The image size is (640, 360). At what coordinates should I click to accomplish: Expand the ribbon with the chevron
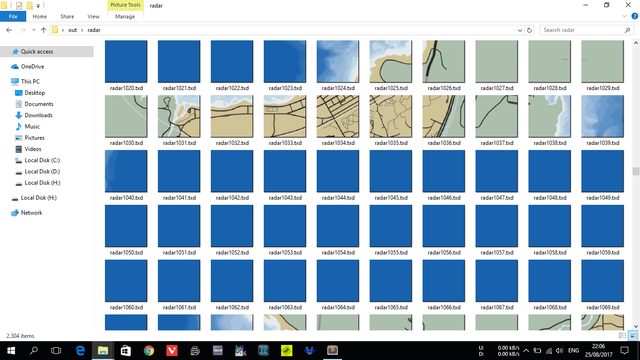tap(624, 16)
